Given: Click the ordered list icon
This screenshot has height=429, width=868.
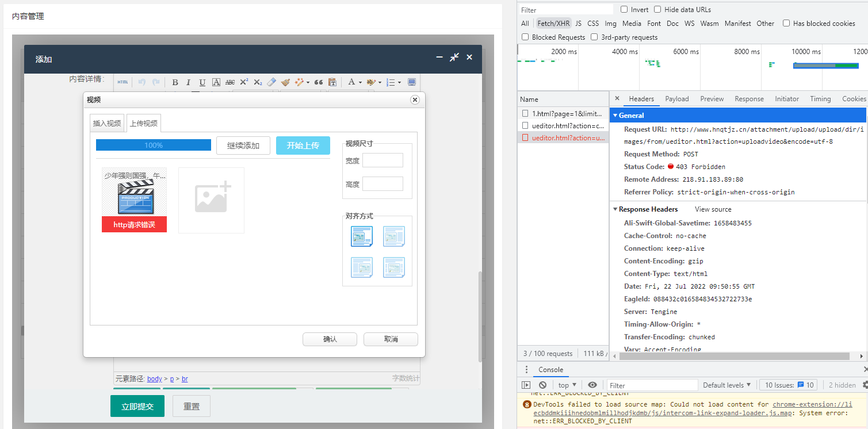Looking at the screenshot, I should 391,82.
